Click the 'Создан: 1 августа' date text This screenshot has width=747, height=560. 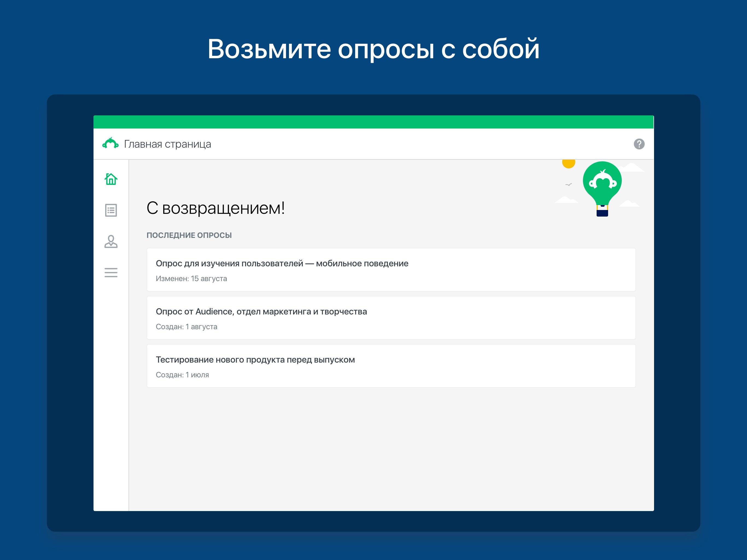coord(186,326)
